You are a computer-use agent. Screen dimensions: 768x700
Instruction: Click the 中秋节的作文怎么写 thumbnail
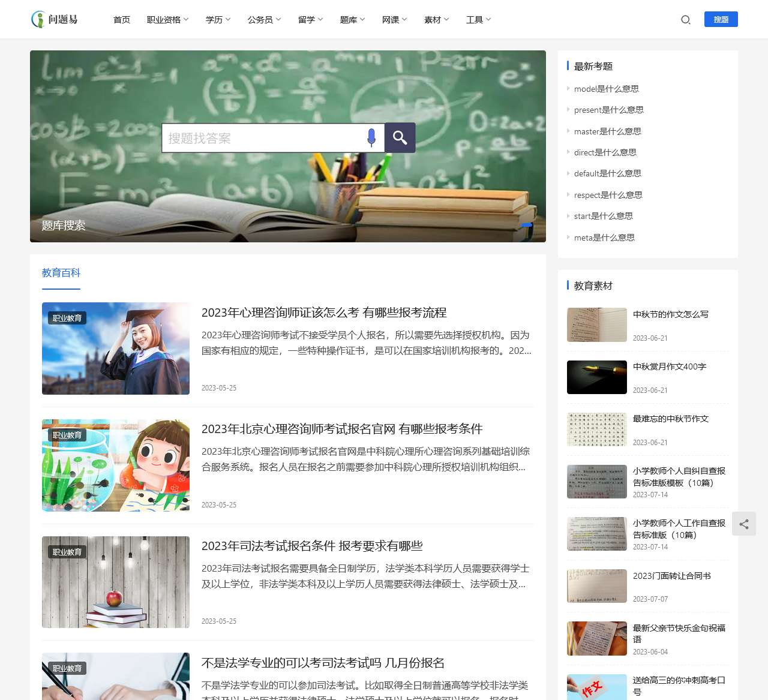coord(596,325)
